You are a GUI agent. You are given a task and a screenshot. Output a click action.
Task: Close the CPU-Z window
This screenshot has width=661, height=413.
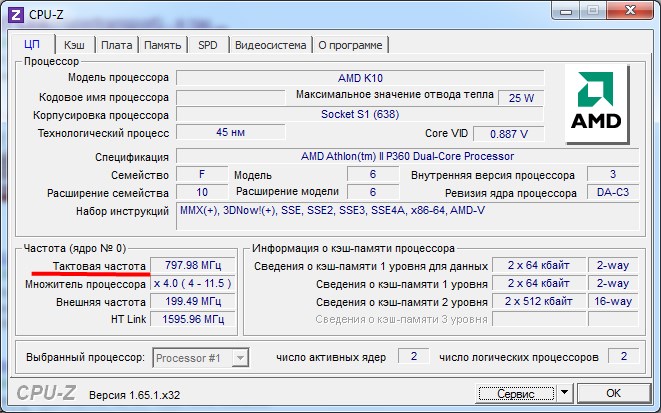pos(630,11)
